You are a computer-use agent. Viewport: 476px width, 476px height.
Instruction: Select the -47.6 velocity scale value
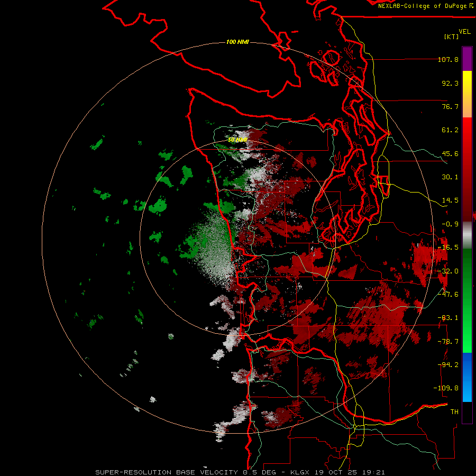[448, 295]
